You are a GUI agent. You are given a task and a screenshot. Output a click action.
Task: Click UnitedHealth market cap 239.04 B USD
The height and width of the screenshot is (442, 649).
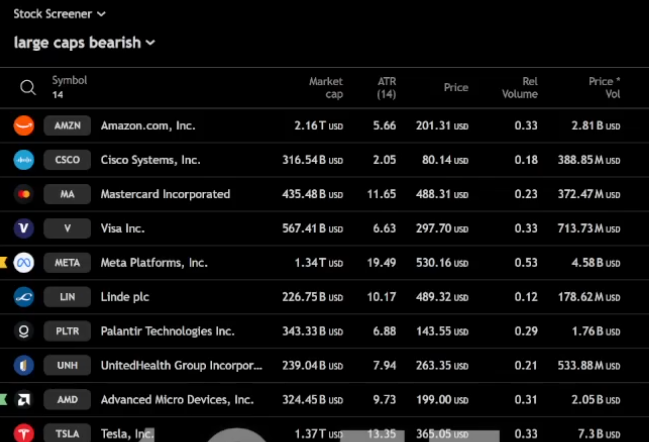pos(312,365)
